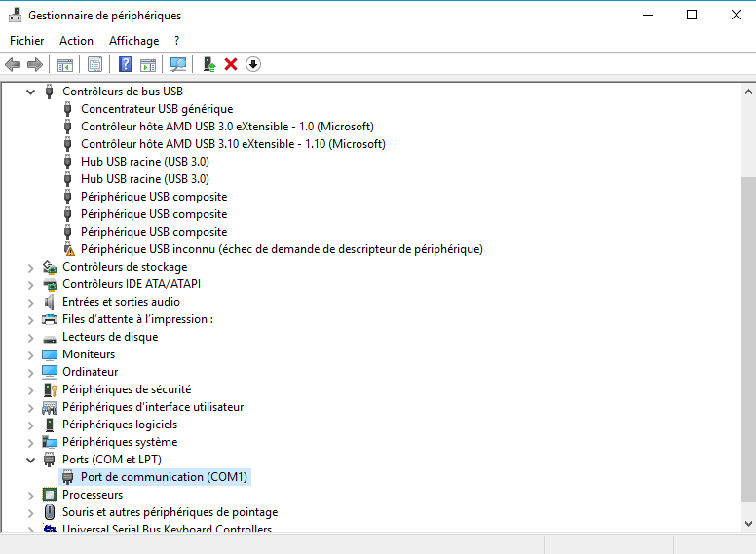Viewport: 756px width, 554px height.
Task: Select Périphérique USB inconnu entry
Action: point(282,249)
